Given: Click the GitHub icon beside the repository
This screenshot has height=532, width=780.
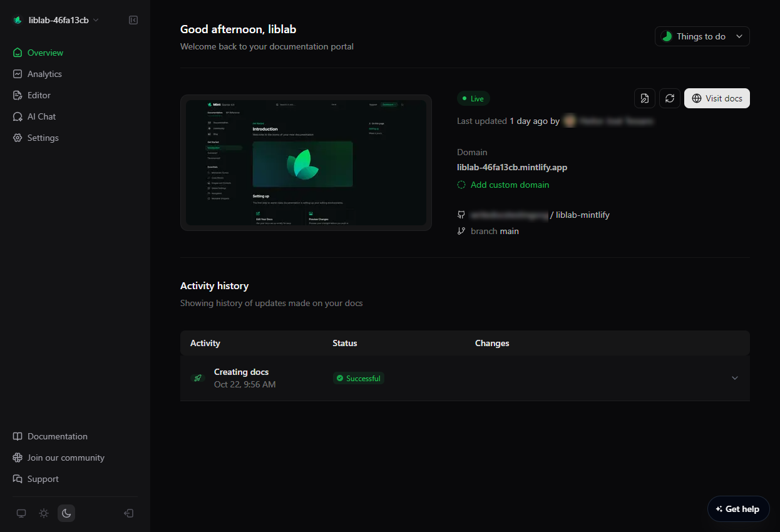Looking at the screenshot, I should coord(461,215).
